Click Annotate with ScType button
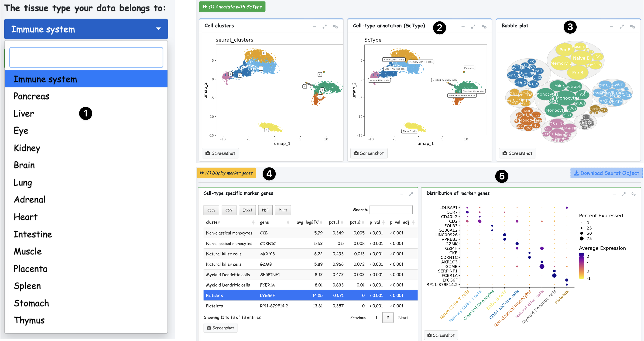Screen dimensions: 644x341 pyautogui.click(x=232, y=7)
